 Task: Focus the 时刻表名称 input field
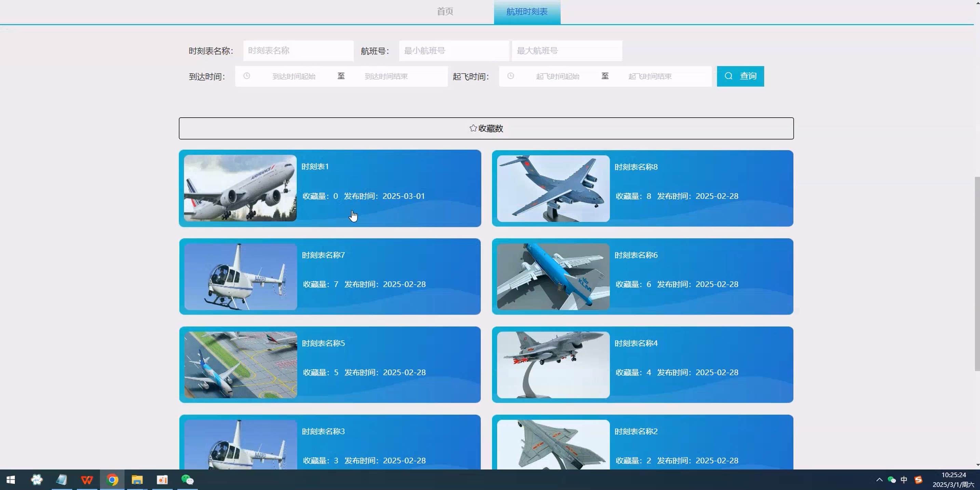tap(298, 51)
